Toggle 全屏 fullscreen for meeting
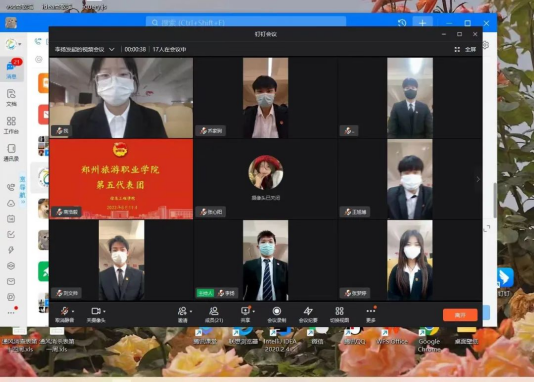This screenshot has width=535, height=383. coord(465,49)
